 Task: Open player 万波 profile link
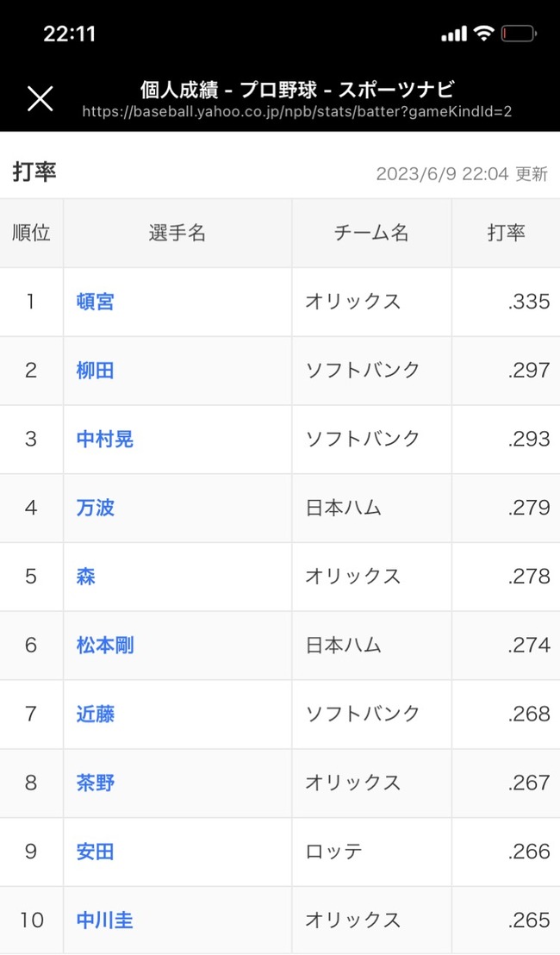[x=95, y=508]
